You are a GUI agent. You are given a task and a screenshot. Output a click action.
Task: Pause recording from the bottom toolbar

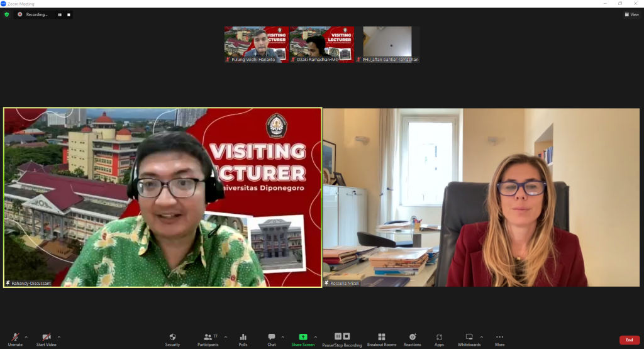[x=338, y=336]
